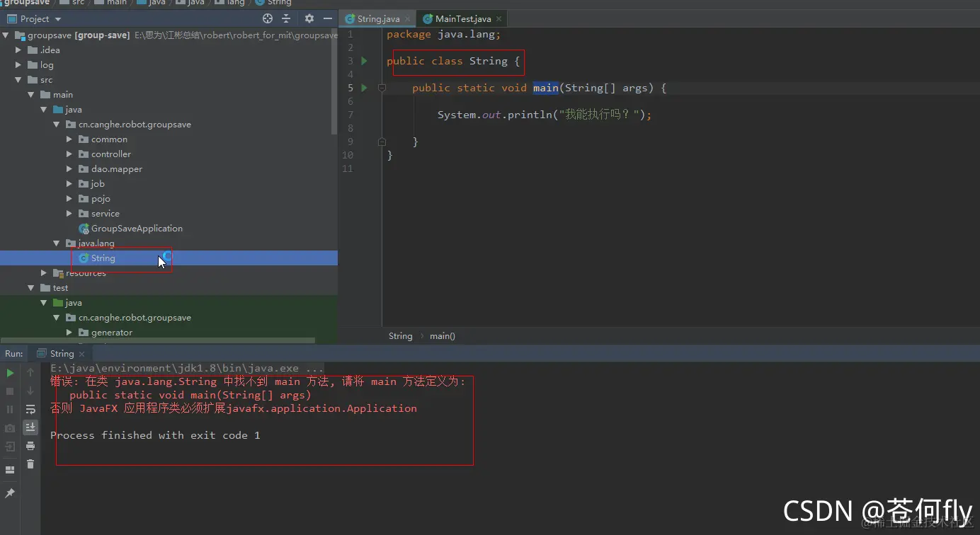This screenshot has height=535, width=980.
Task: Toggle scroll to end in Run console
Action: [30, 427]
